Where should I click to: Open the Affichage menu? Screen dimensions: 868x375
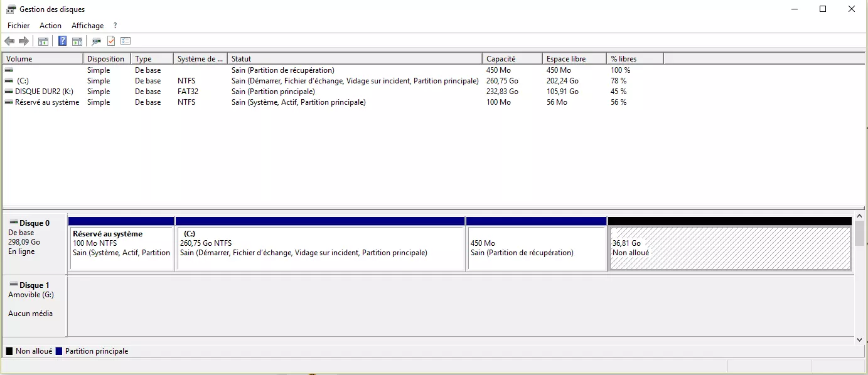(88, 26)
